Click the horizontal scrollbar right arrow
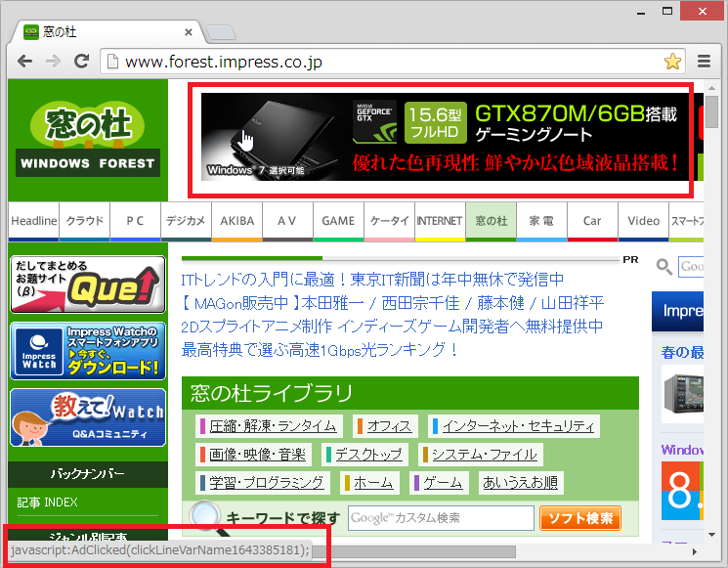The width and height of the screenshot is (728, 568). 695,551
